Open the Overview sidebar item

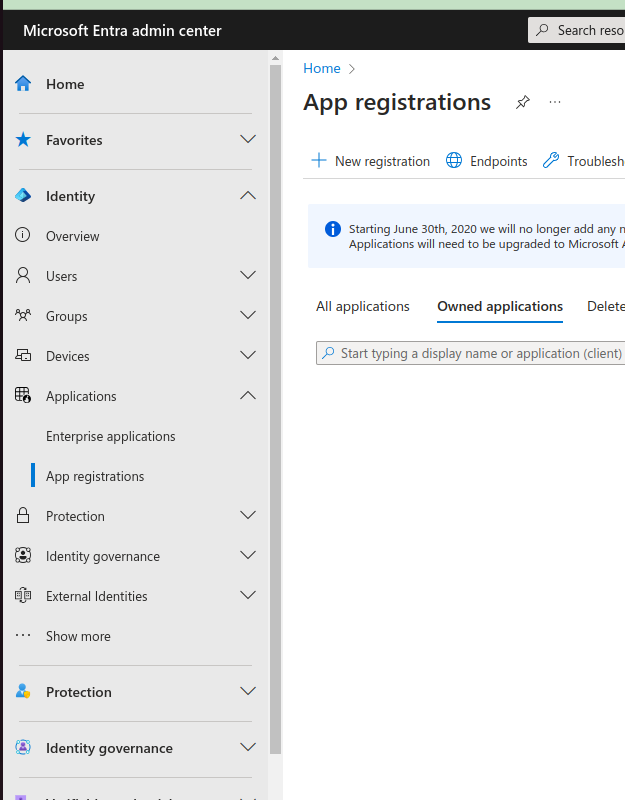[72, 236]
